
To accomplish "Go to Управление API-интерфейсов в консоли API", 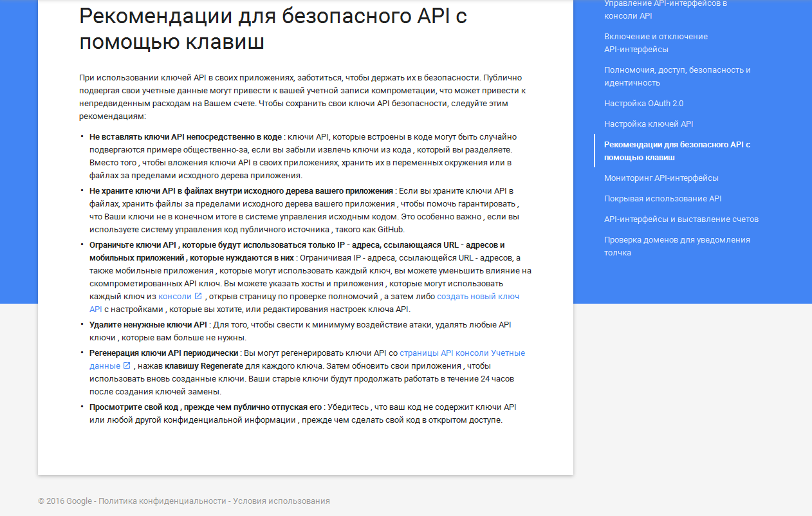I will pos(665,9).
